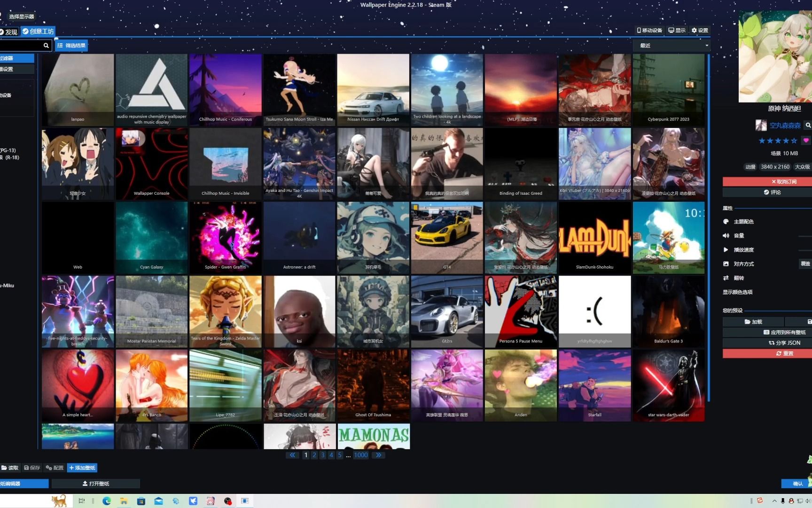Click the 3840 x 2160 resolution tag

pyautogui.click(x=775, y=167)
